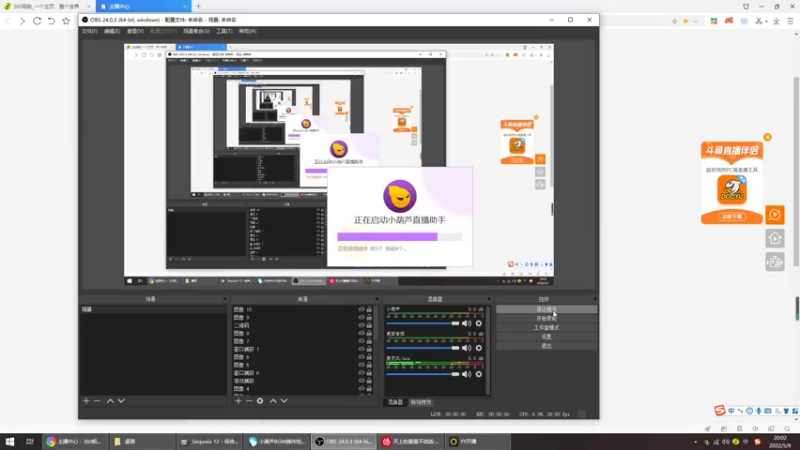Click the orange play icon on the browser sidebar
Viewport: 800px width, 450px height.
tap(774, 215)
